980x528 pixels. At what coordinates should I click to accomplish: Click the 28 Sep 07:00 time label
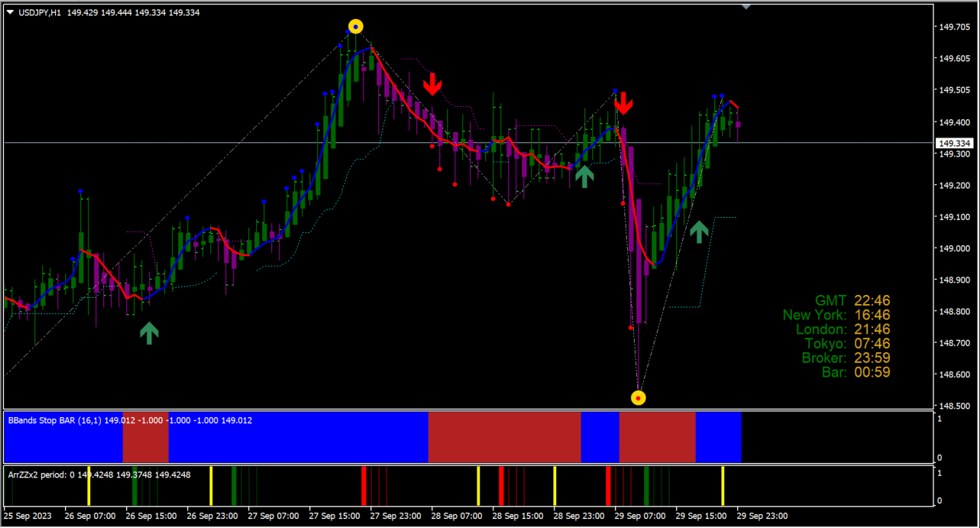click(x=457, y=517)
